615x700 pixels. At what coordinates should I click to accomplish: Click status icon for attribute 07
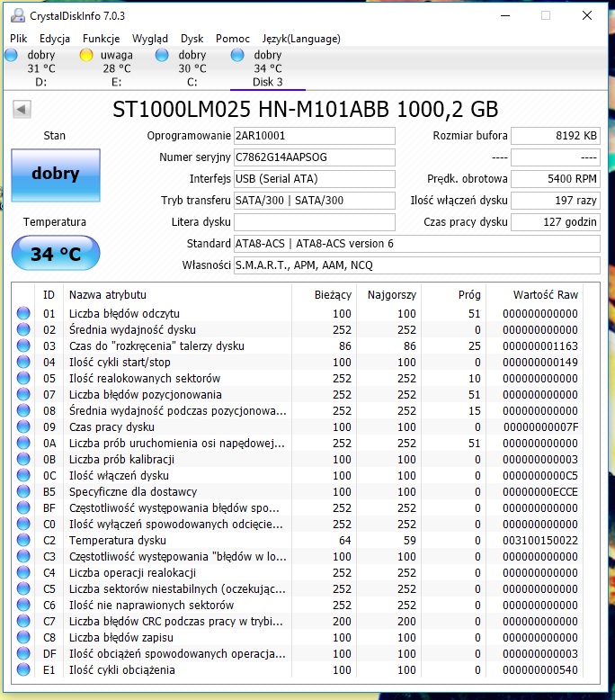click(x=23, y=394)
